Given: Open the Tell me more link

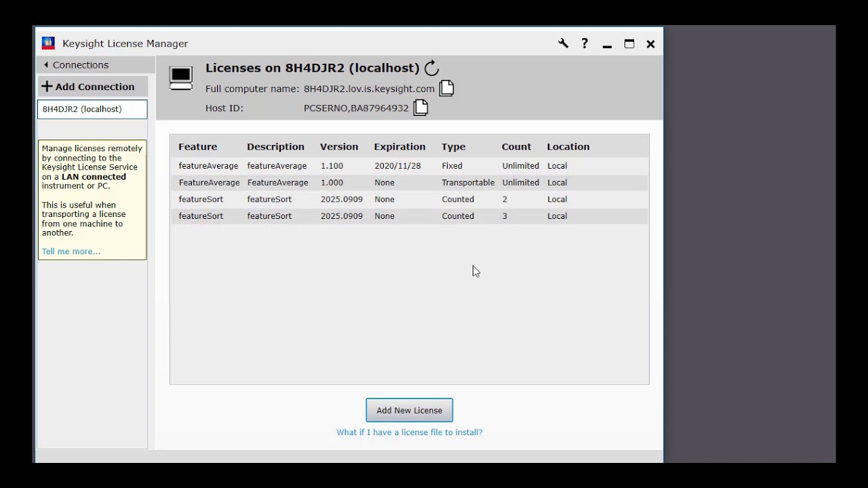Looking at the screenshot, I should coord(71,251).
